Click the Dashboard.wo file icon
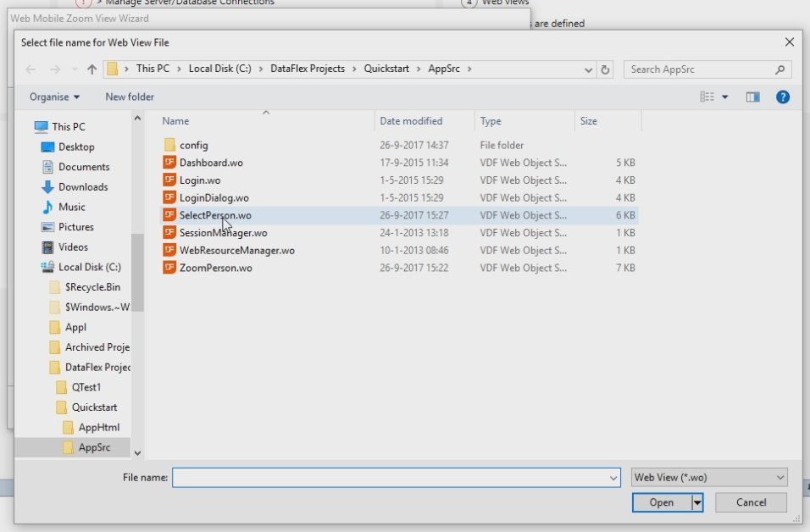 169,163
